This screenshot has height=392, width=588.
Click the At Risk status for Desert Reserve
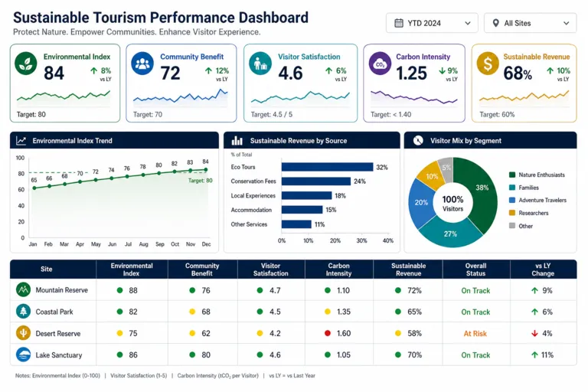pyautogui.click(x=475, y=334)
